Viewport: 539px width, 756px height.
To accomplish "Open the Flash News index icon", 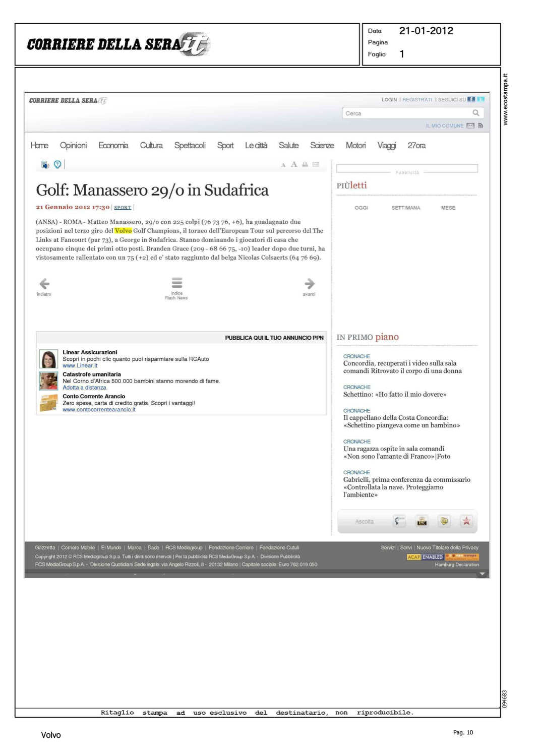I will [x=176, y=283].
